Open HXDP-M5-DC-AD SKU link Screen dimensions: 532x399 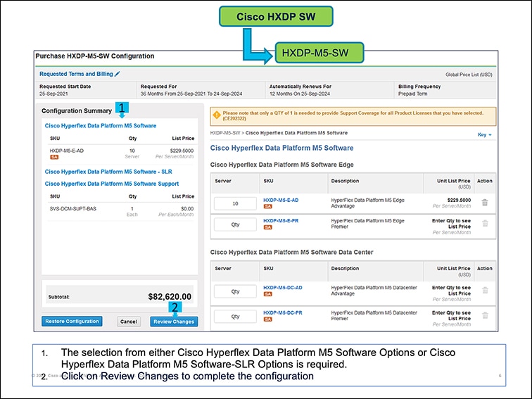click(x=283, y=287)
